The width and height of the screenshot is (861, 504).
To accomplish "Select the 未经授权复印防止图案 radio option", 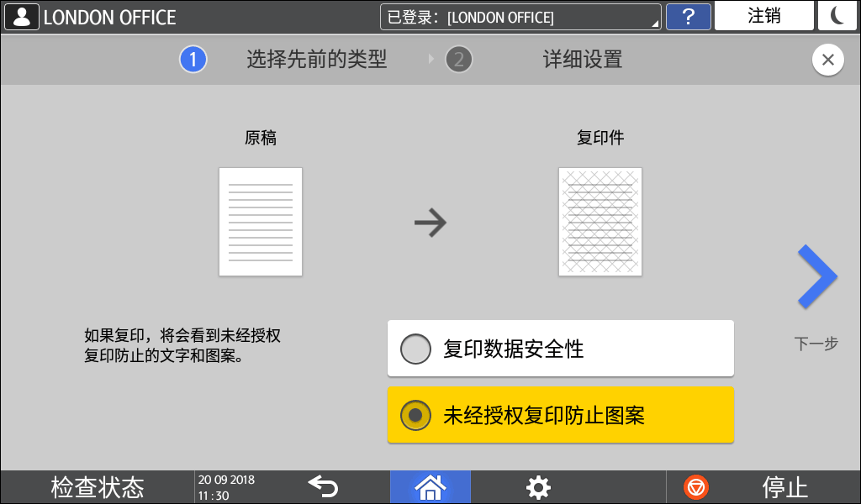I will pyautogui.click(x=560, y=414).
